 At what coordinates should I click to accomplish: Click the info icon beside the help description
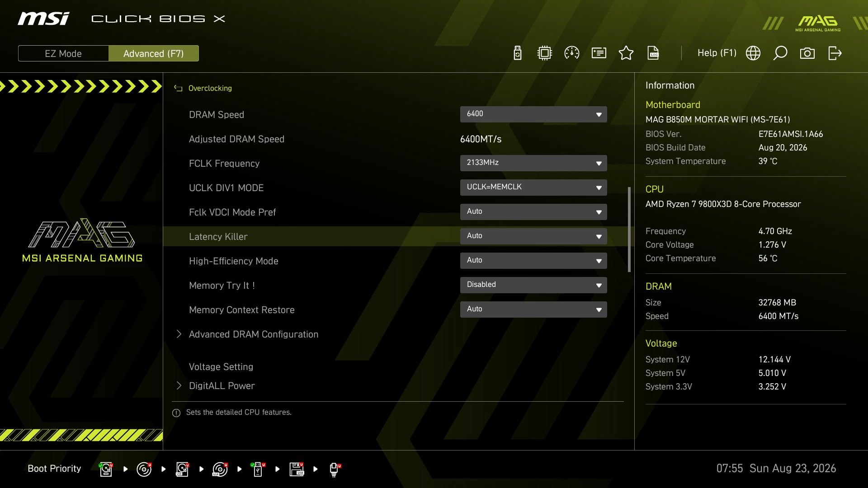pos(176,413)
